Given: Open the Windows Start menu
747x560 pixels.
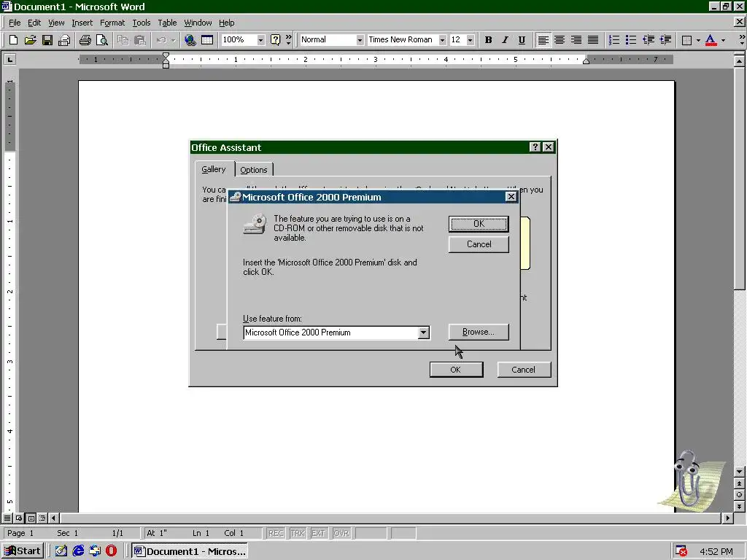Looking at the screenshot, I should [x=23, y=551].
